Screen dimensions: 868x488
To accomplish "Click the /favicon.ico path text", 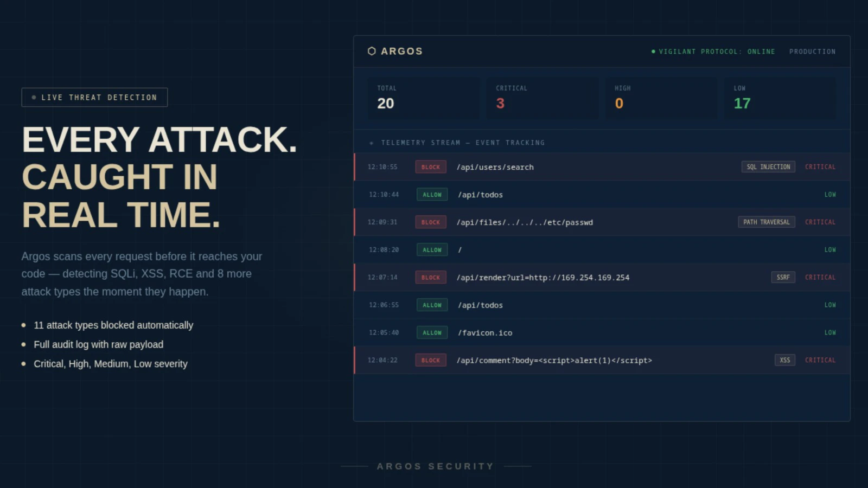I will tap(485, 333).
